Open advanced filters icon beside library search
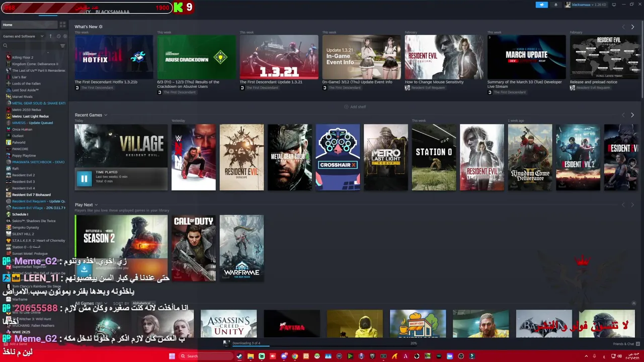 pos(62,46)
